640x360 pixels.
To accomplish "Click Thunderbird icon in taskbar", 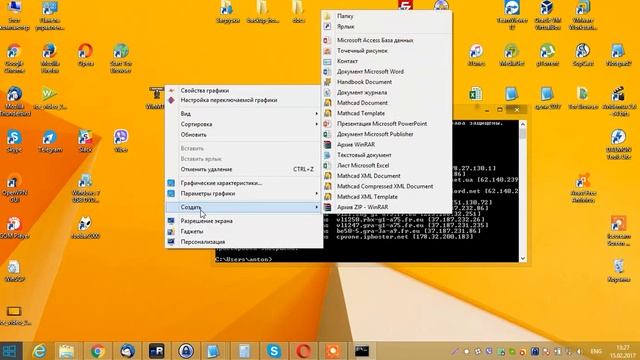I will pos(127,351).
